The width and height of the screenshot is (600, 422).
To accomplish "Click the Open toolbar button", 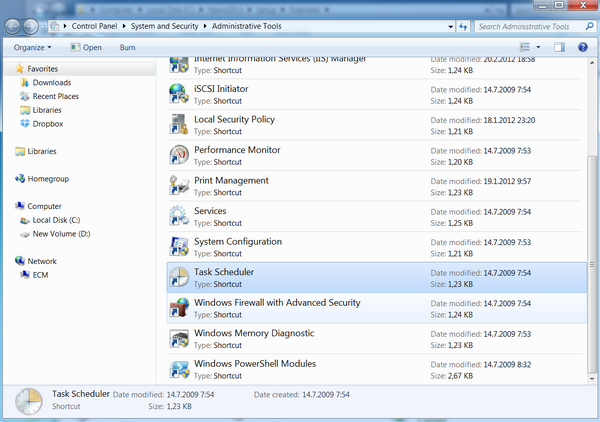I will tap(87, 47).
